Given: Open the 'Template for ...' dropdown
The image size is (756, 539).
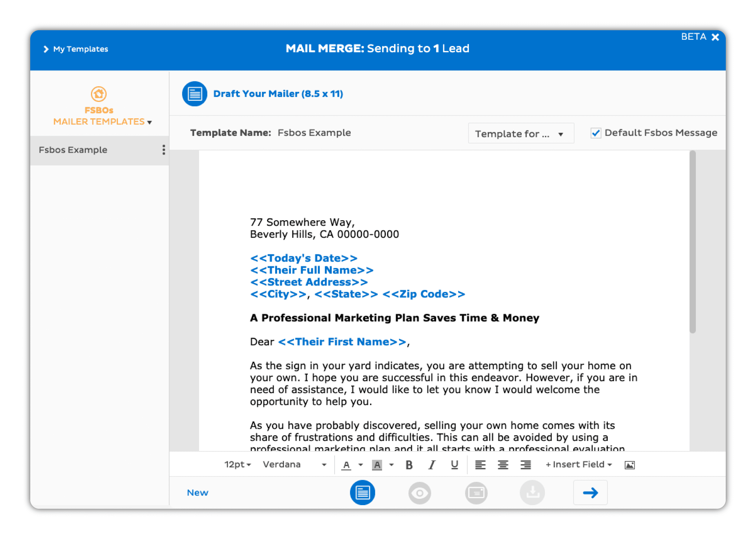Looking at the screenshot, I should coord(521,133).
